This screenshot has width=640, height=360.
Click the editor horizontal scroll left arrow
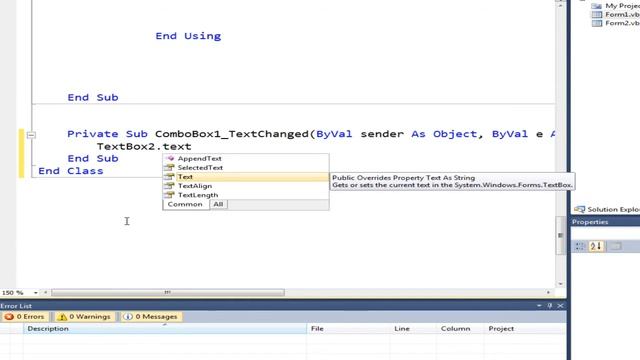(x=45, y=293)
